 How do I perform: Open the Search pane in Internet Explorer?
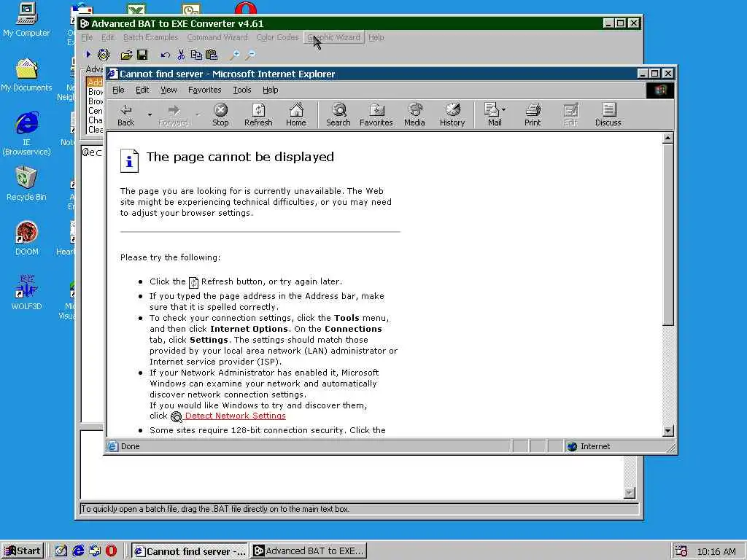(x=338, y=115)
